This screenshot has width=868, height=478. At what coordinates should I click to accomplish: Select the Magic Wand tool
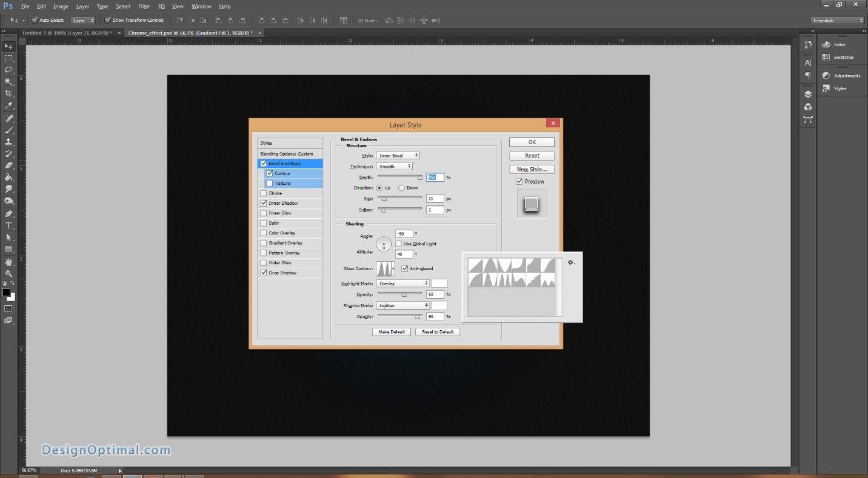[8, 82]
